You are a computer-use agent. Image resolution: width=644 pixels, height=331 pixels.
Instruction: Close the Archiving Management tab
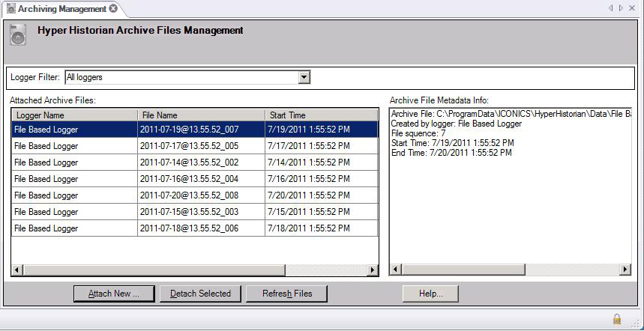[113, 8]
